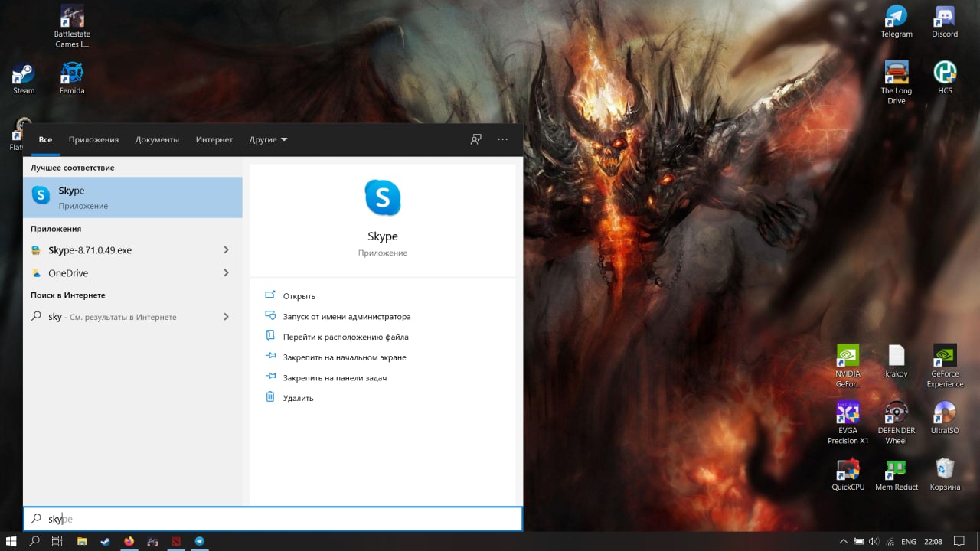This screenshot has height=551, width=980.
Task: Open the volume control in system tray
Action: click(x=874, y=541)
